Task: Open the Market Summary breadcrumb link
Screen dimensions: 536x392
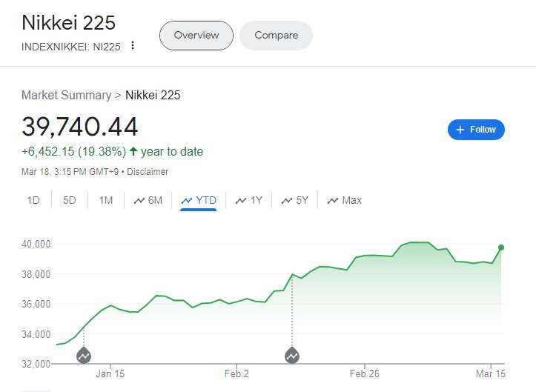Action: [x=65, y=95]
